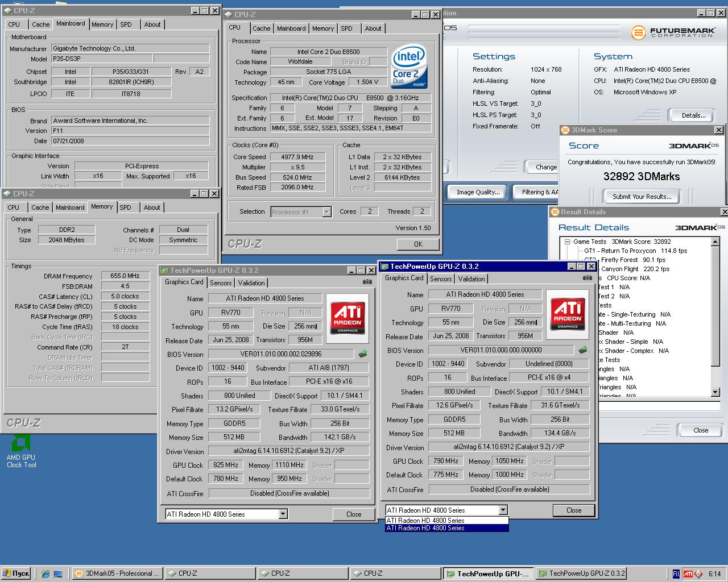Image resolution: width=728 pixels, height=582 pixels.
Task: Click the GPU-Z title bar icon in right window
Action: (x=385, y=266)
